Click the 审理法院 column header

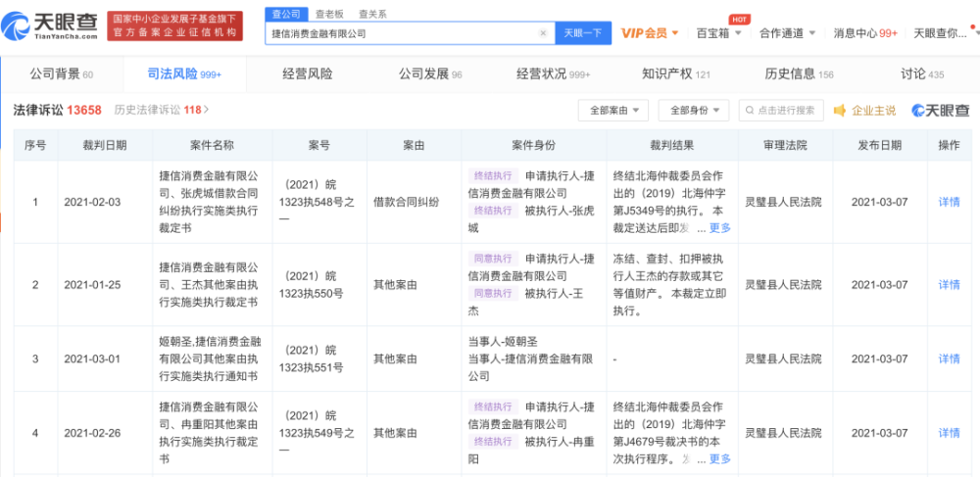(785, 146)
